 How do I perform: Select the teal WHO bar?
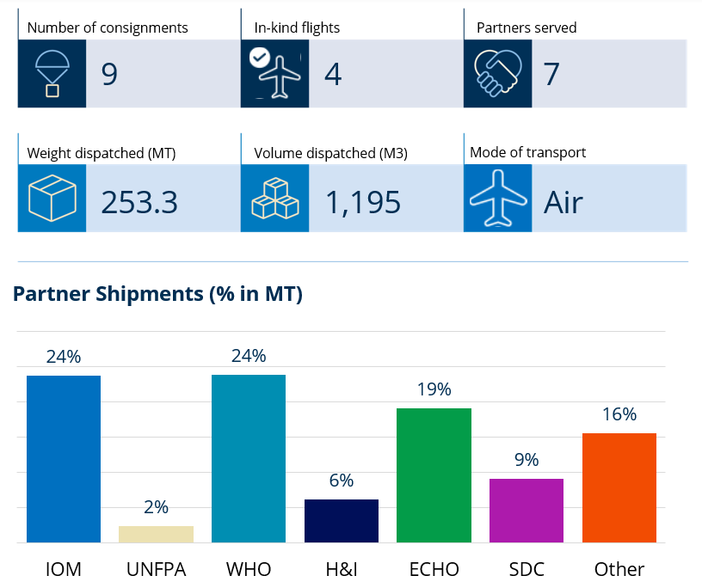point(249,459)
